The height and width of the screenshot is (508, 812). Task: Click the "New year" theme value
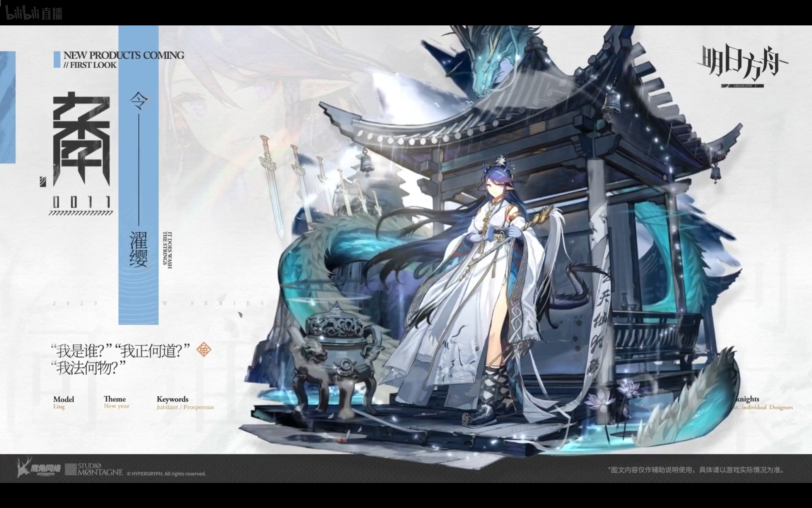pos(116,406)
